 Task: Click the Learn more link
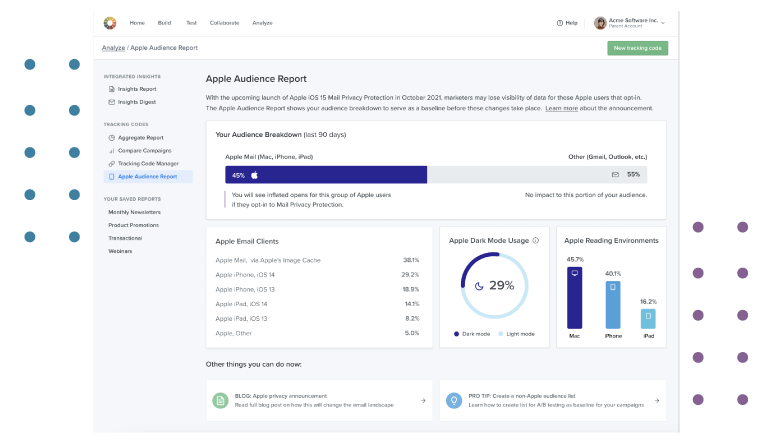point(562,108)
